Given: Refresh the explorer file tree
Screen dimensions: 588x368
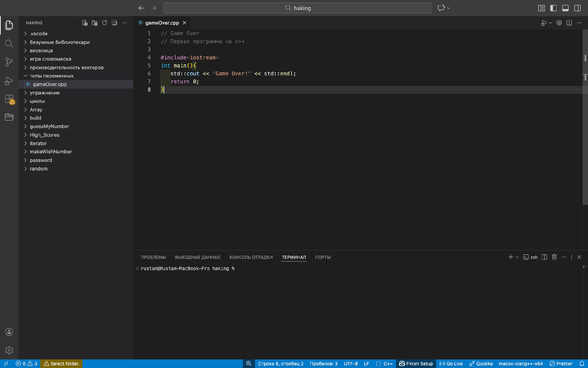Looking at the screenshot, I should tap(104, 23).
